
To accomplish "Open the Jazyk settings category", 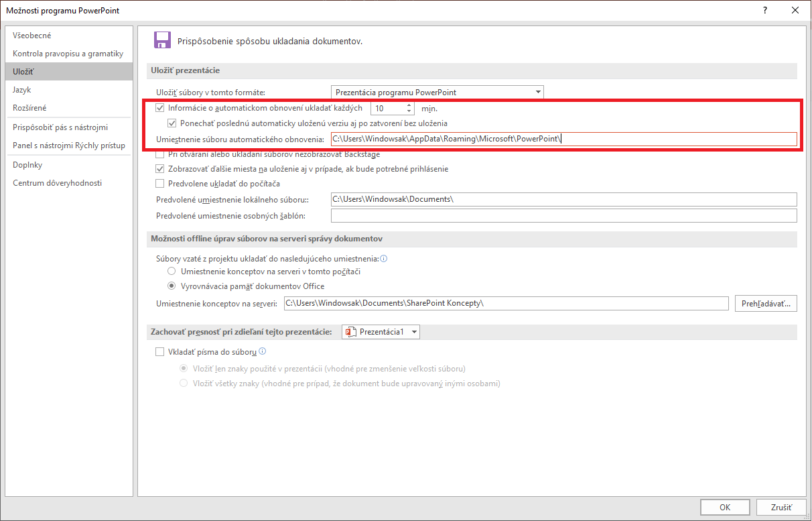I will [x=68, y=90].
